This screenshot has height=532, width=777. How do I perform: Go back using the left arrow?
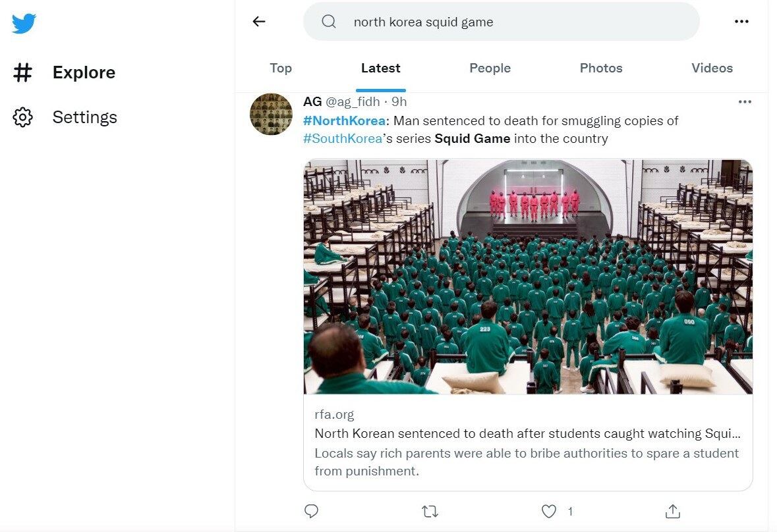click(259, 22)
